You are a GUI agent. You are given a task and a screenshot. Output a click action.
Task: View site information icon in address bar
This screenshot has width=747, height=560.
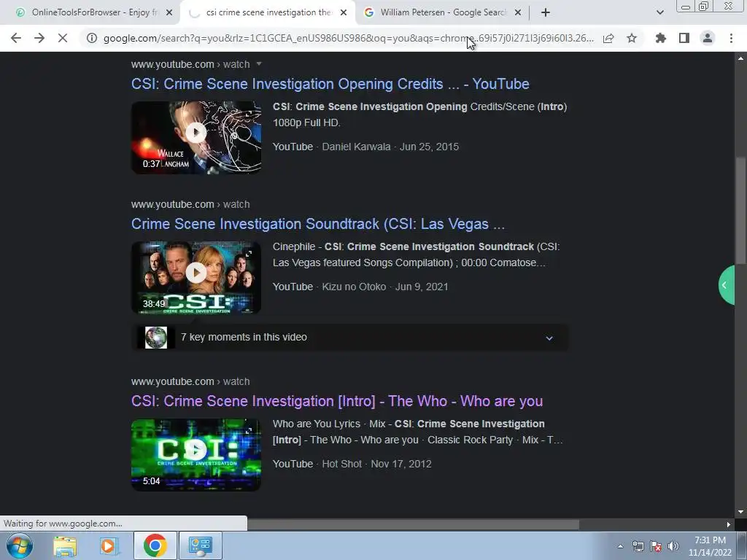[91, 38]
